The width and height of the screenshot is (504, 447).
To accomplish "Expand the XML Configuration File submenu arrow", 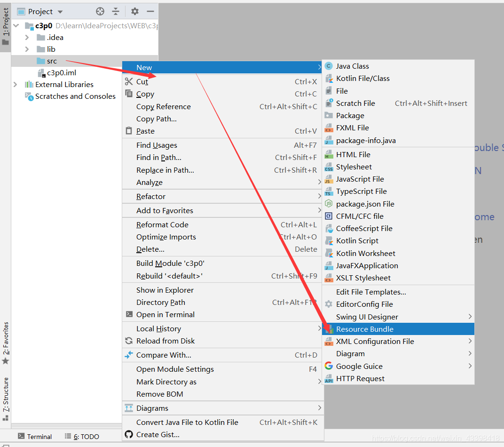I will tap(470, 341).
